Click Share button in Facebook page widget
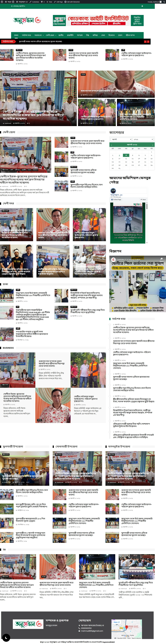 point(143,199)
